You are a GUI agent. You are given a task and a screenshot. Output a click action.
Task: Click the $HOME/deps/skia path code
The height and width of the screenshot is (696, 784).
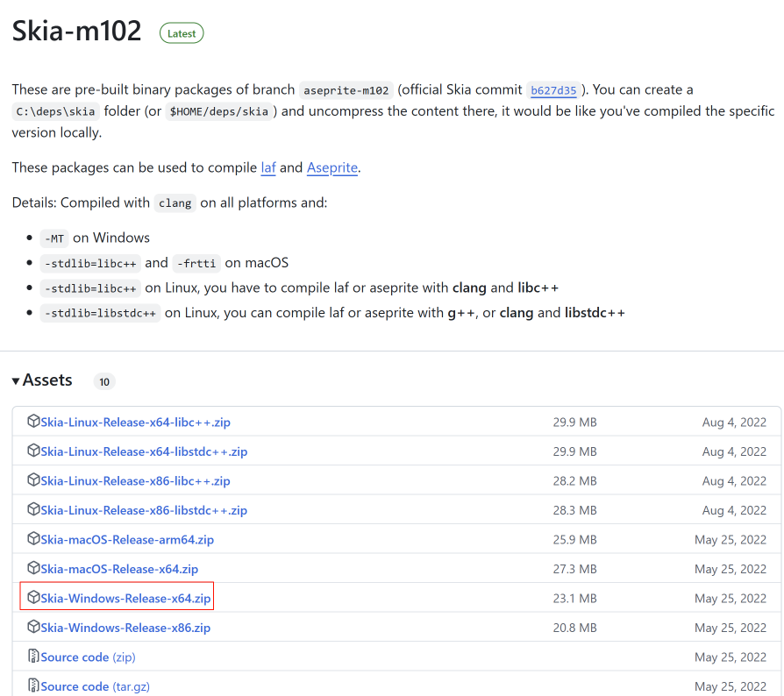pyautogui.click(x=218, y=111)
